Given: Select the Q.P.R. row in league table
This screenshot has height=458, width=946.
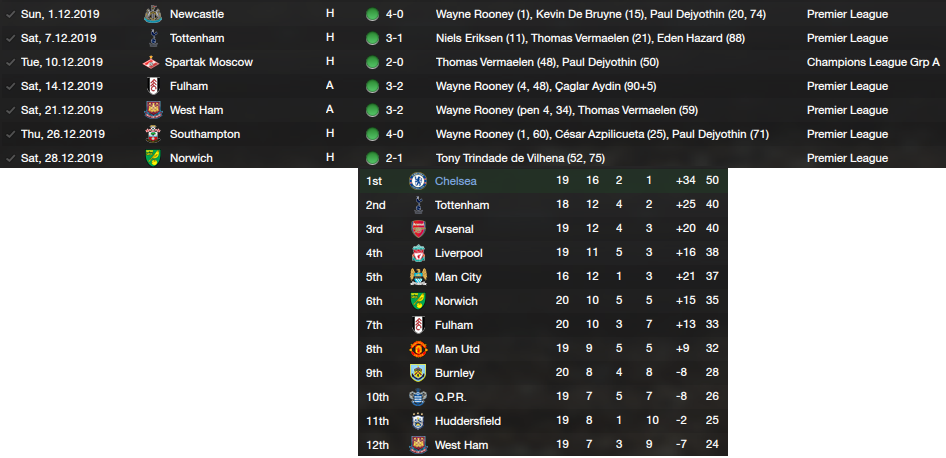Looking at the screenshot, I should [x=543, y=397].
